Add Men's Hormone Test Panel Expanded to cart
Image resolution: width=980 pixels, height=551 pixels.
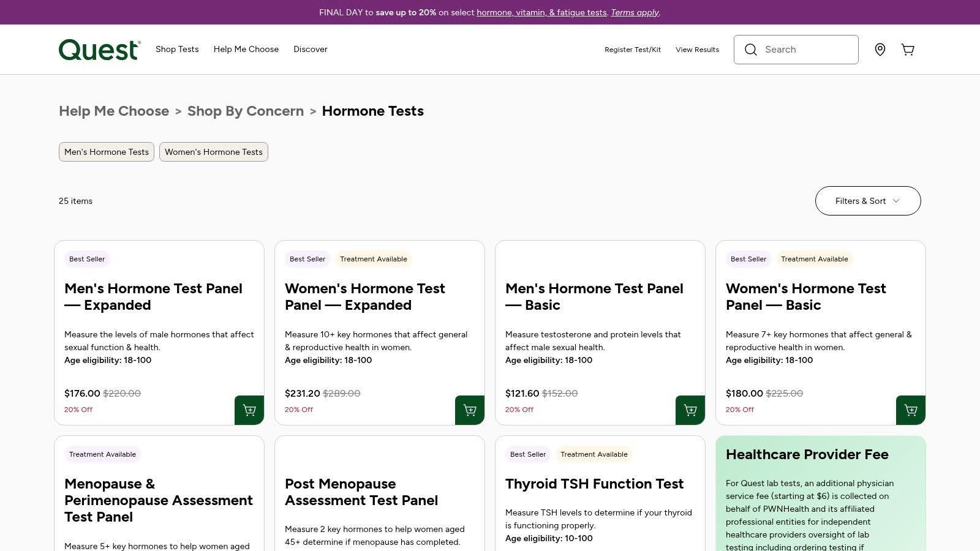(249, 410)
